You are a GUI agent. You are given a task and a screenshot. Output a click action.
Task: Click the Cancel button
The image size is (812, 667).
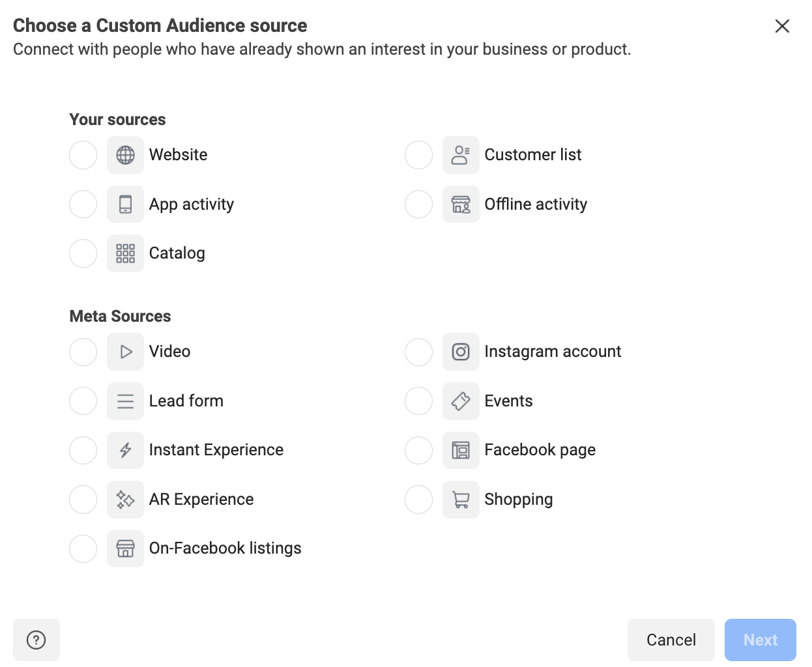671,640
